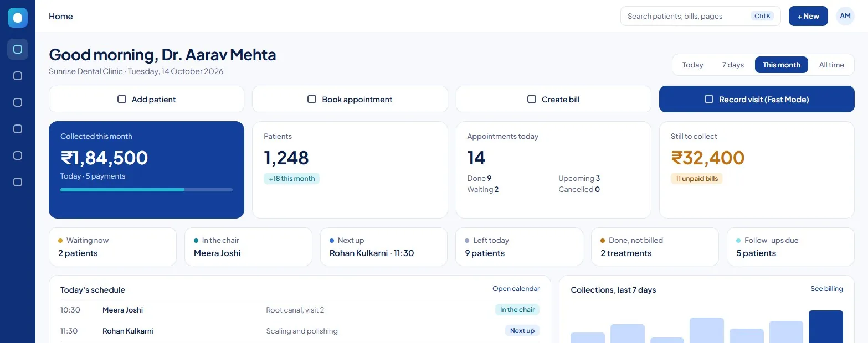The width and height of the screenshot is (868, 343).
Task: Start Record visit (Fast Mode)
Action: (x=757, y=99)
